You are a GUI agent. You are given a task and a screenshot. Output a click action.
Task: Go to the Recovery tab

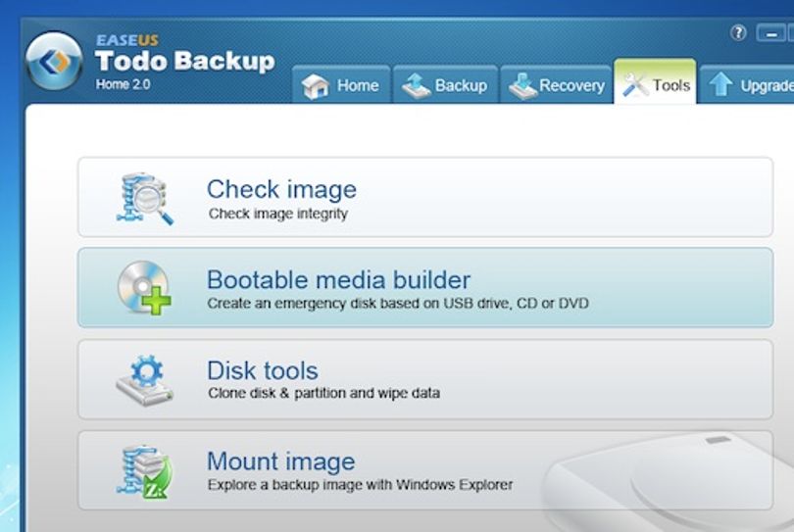click(557, 84)
